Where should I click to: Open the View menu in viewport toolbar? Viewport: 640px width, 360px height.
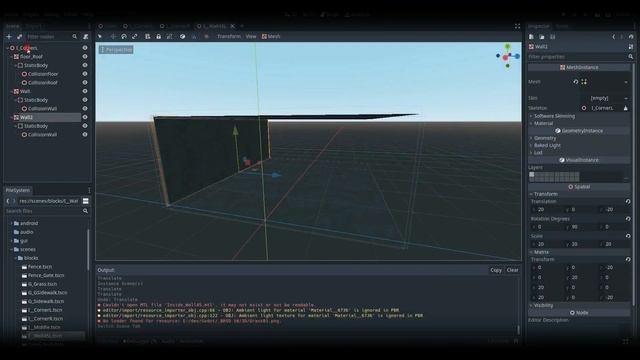[x=251, y=36]
